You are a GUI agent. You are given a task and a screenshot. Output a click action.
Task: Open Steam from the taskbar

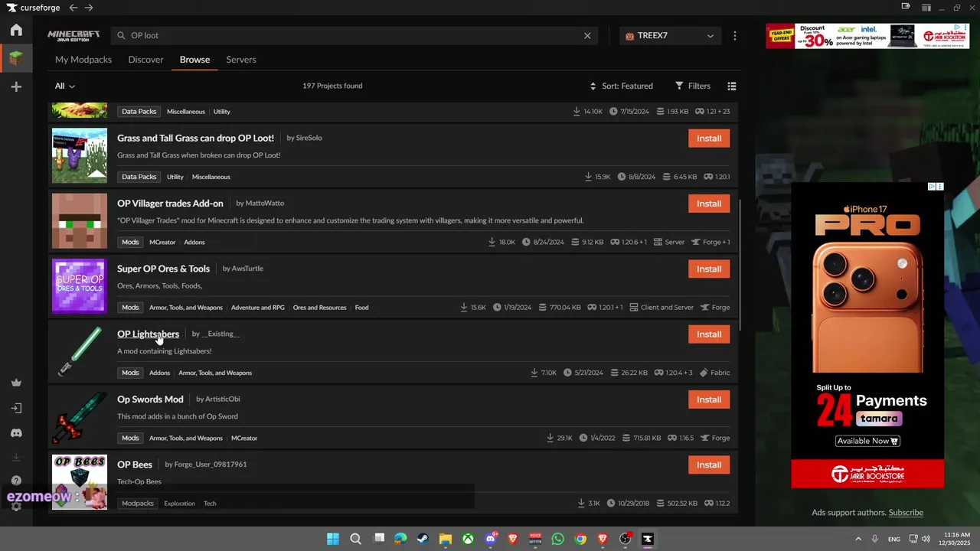423,539
